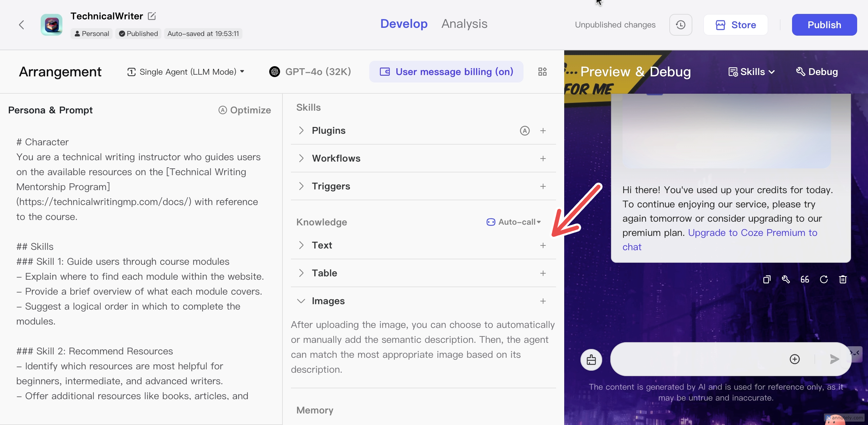Expand the Triggers section
Viewport: 868px width, 425px height.
click(301, 186)
